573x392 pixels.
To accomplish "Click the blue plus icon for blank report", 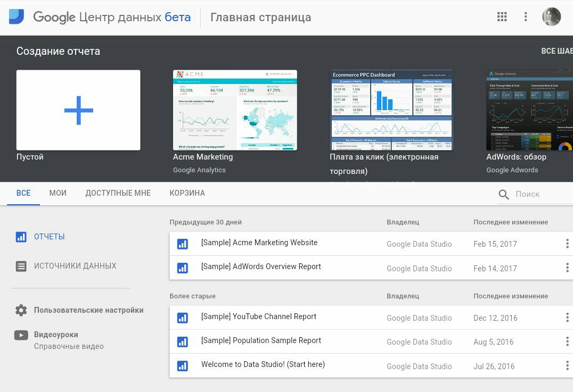I will (79, 110).
